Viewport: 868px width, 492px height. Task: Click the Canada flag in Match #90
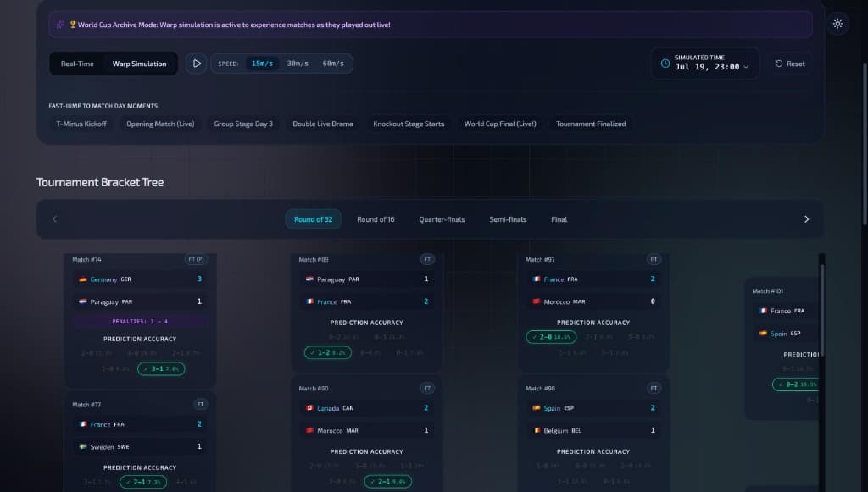coord(309,408)
